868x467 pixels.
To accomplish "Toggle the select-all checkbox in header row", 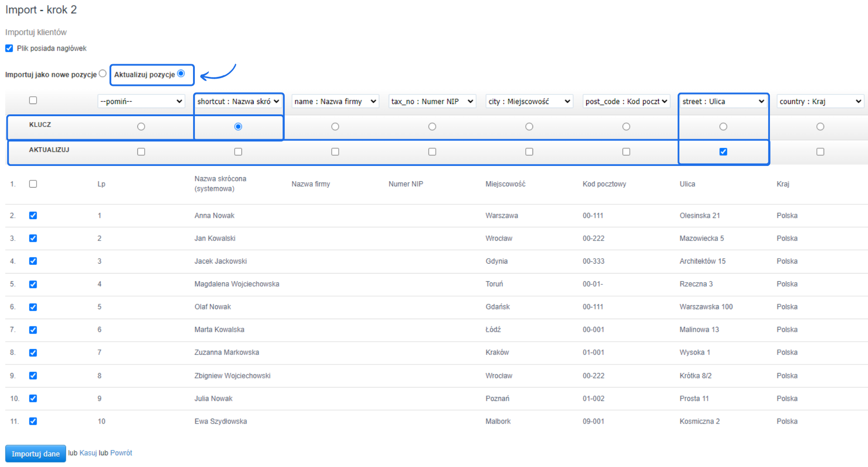I will [x=33, y=100].
